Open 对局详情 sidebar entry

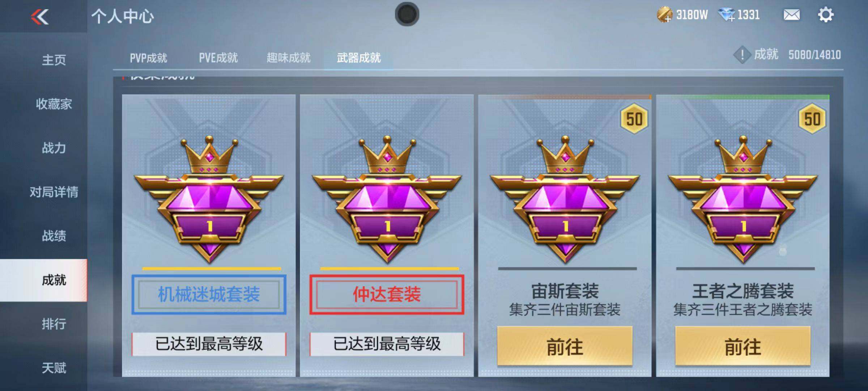54,192
